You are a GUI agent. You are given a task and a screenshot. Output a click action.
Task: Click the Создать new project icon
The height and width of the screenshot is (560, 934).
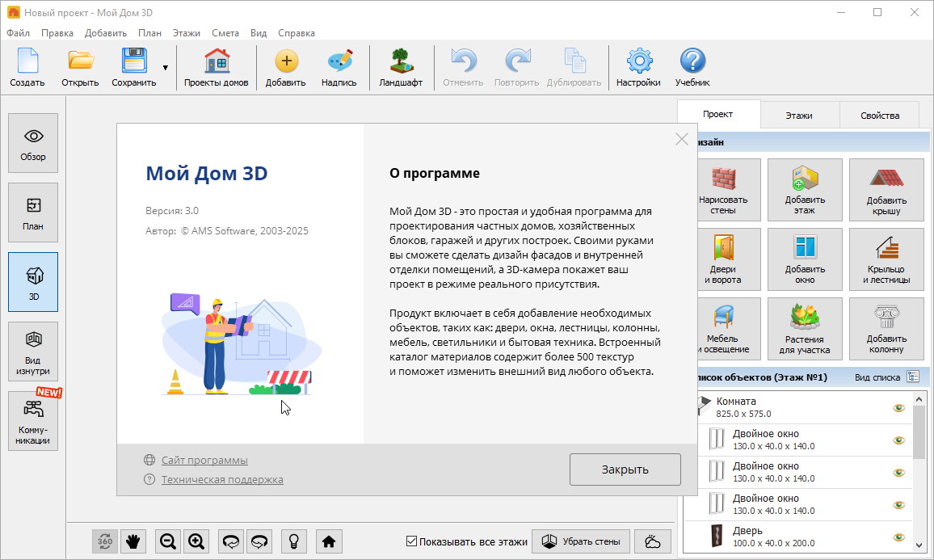point(27,68)
